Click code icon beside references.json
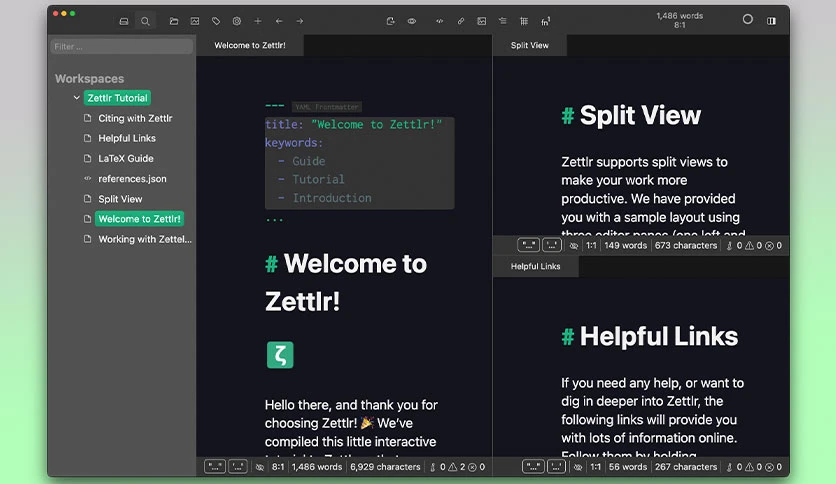This screenshot has height=484, width=836. coord(87,179)
